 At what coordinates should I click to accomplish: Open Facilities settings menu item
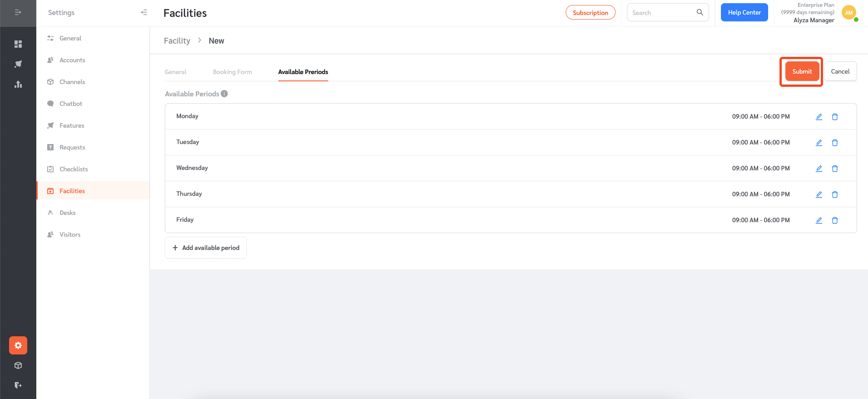coord(93,191)
